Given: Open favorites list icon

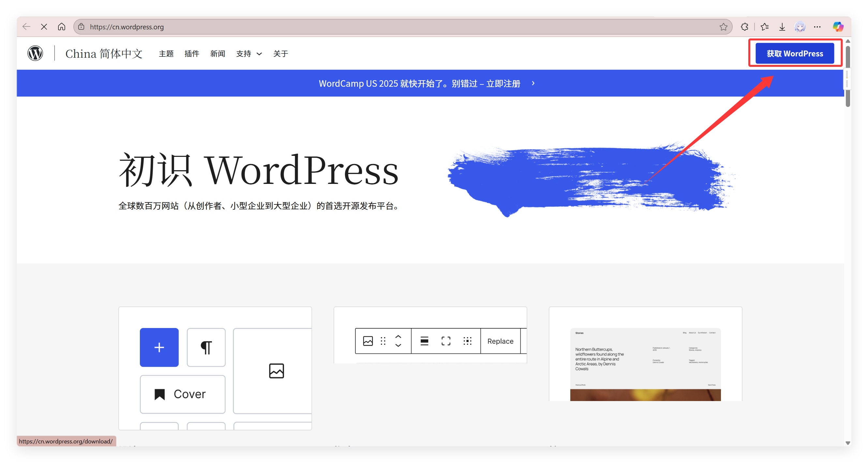Looking at the screenshot, I should (x=764, y=27).
